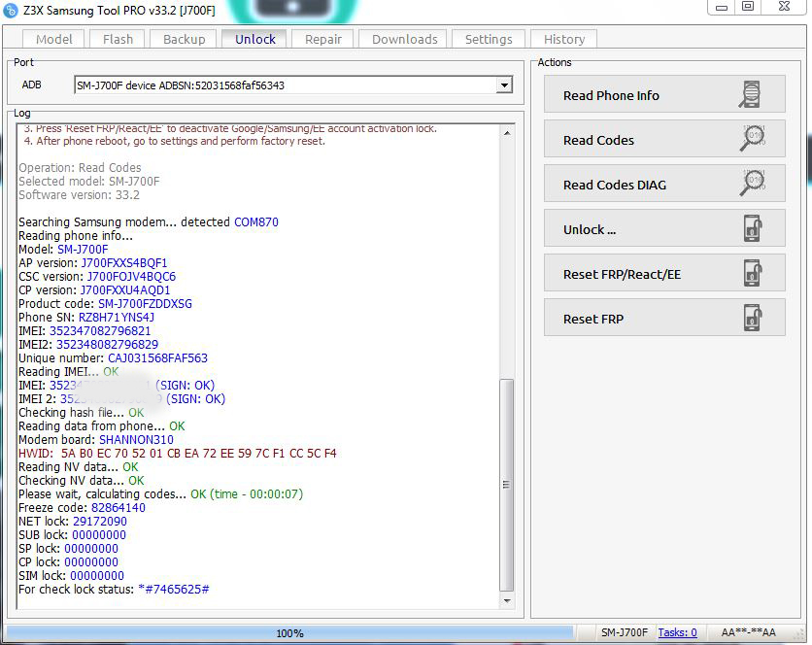Click the NET lock code 29172090
The image size is (812, 645).
click(100, 522)
